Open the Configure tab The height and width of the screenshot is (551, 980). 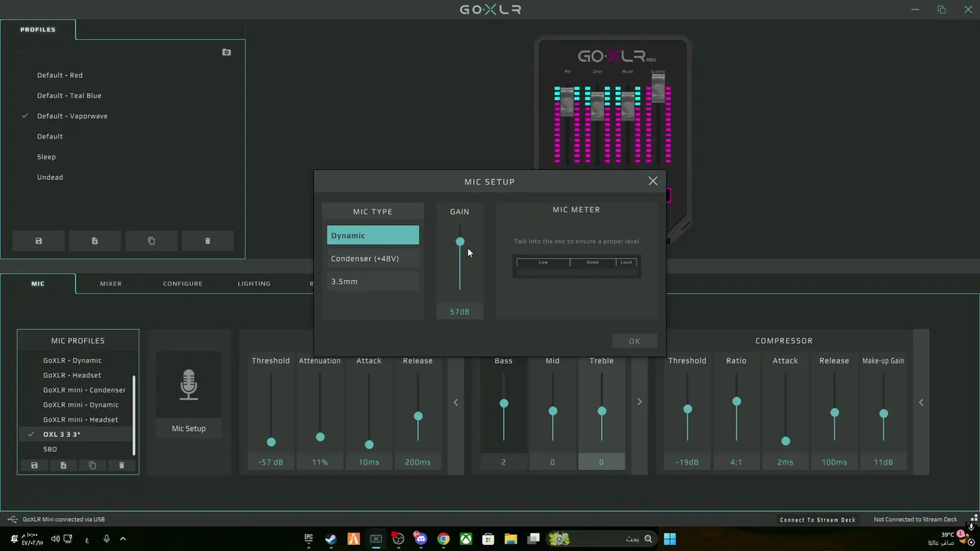(x=183, y=284)
